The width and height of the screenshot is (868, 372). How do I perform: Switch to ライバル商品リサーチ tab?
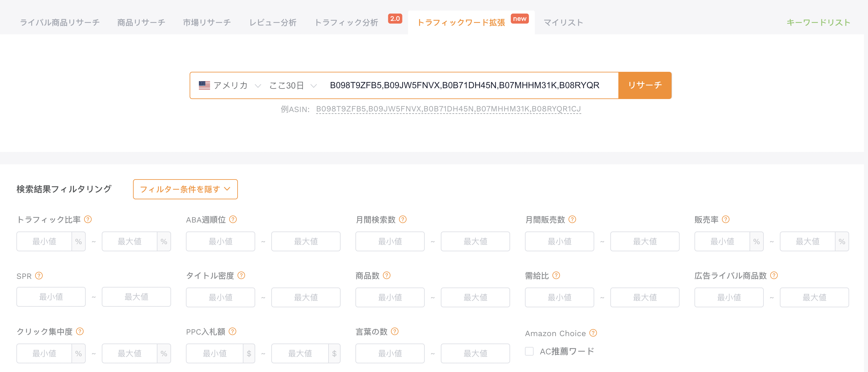[60, 22]
